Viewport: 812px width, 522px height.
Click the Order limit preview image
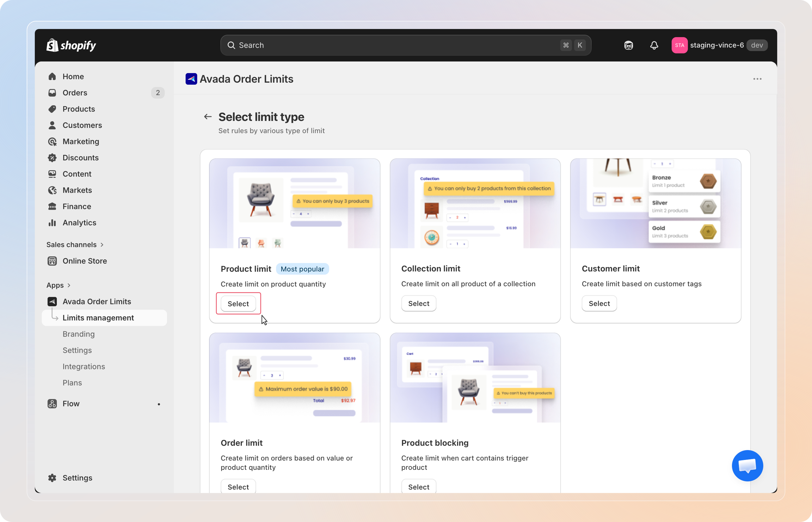click(x=295, y=378)
